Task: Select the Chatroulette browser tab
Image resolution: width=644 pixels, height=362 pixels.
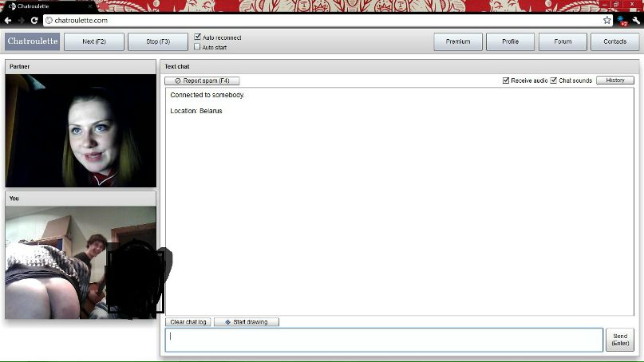Action: (49, 6)
